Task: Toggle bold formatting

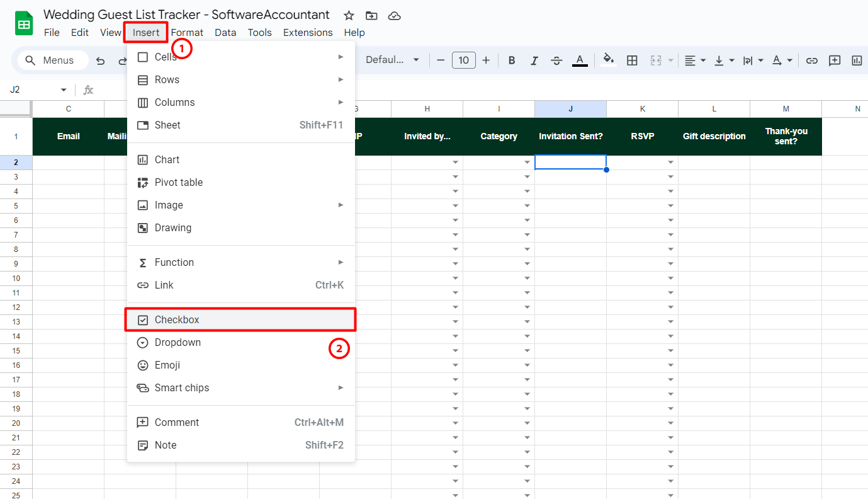Action: (512, 60)
